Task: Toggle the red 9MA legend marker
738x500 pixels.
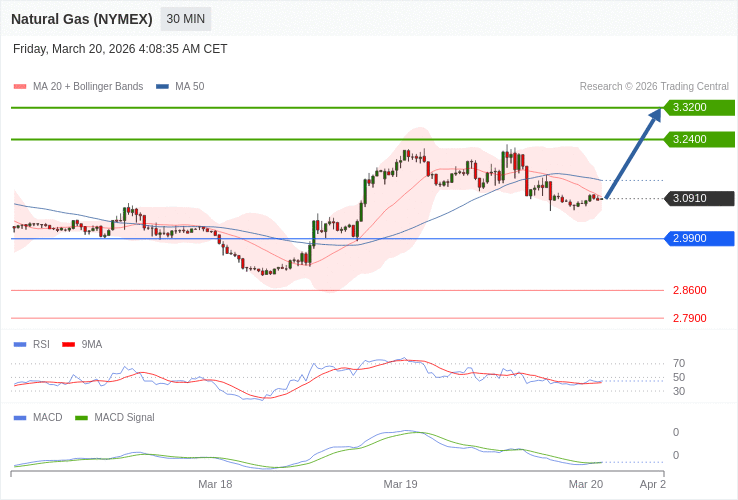Action: point(69,344)
